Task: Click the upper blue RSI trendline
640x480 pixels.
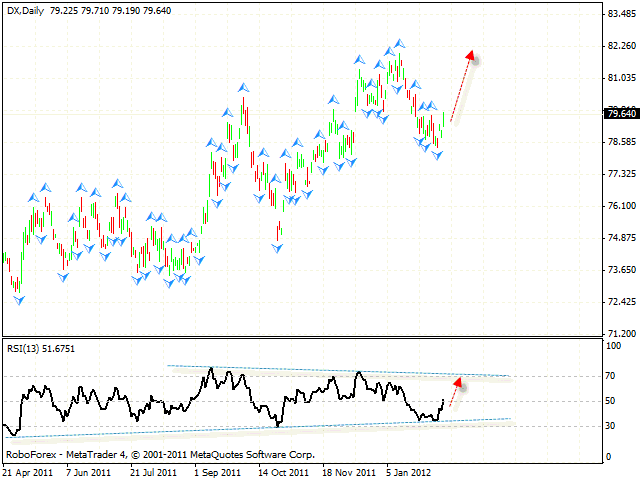Action: click(340, 371)
